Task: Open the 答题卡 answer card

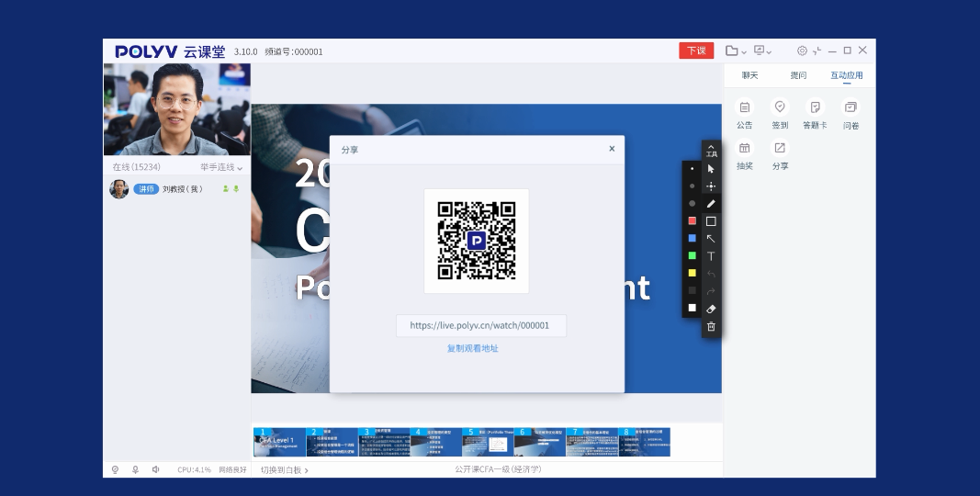Action: pyautogui.click(x=815, y=112)
